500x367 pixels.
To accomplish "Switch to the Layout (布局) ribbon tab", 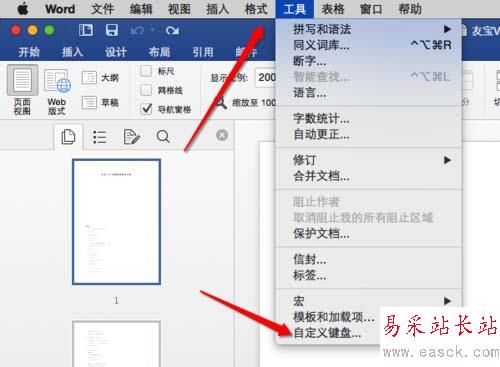I will point(159,52).
